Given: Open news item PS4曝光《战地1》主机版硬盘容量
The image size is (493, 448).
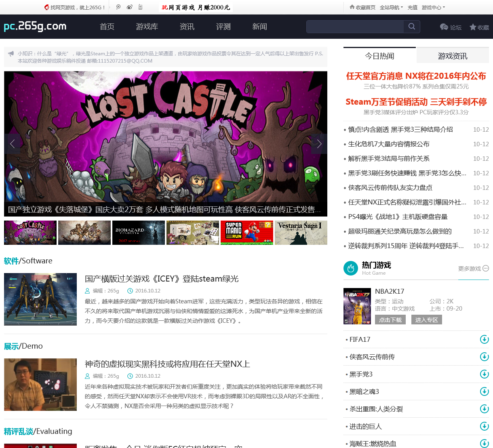Looking at the screenshot, I should (x=398, y=217).
